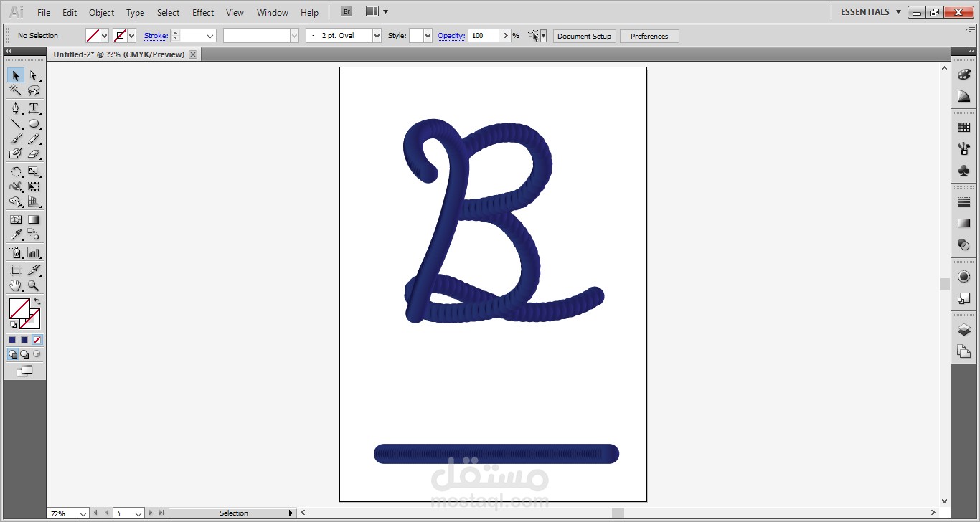
Task: Open the Layers panel icon
Action: click(964, 329)
